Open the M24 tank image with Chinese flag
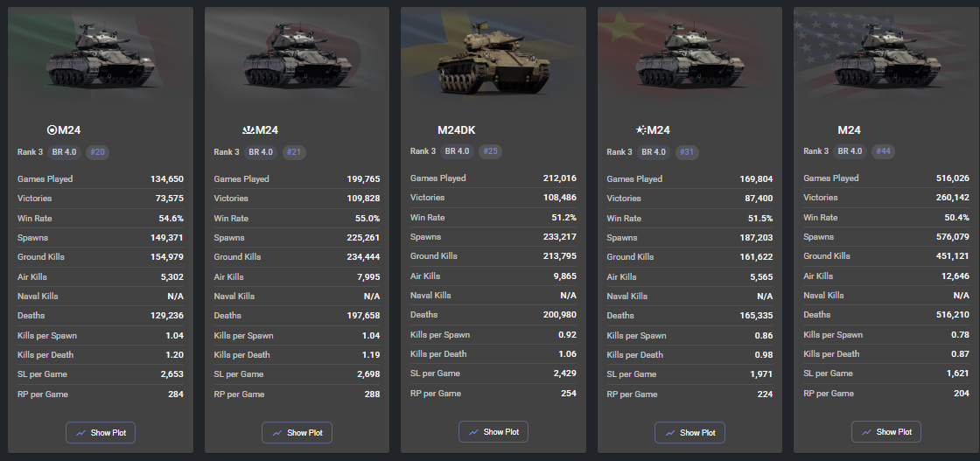980x461 pixels. coord(690,56)
